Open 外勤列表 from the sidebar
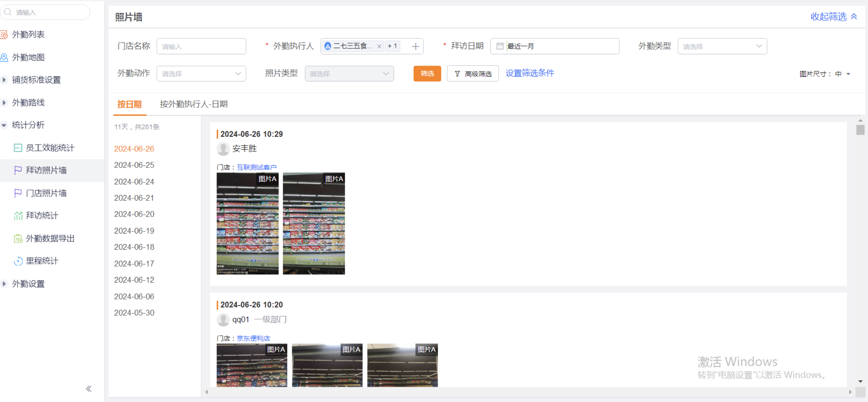868x402 pixels. coord(28,35)
